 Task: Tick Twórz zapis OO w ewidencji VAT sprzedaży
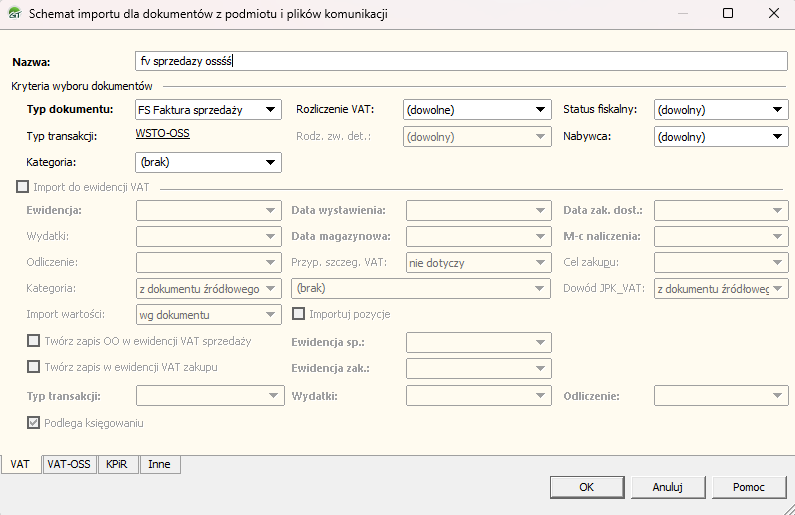34,341
